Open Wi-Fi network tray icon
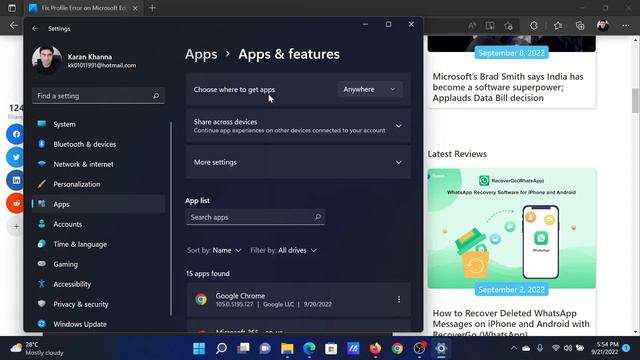640x360 pixels. tap(556, 348)
